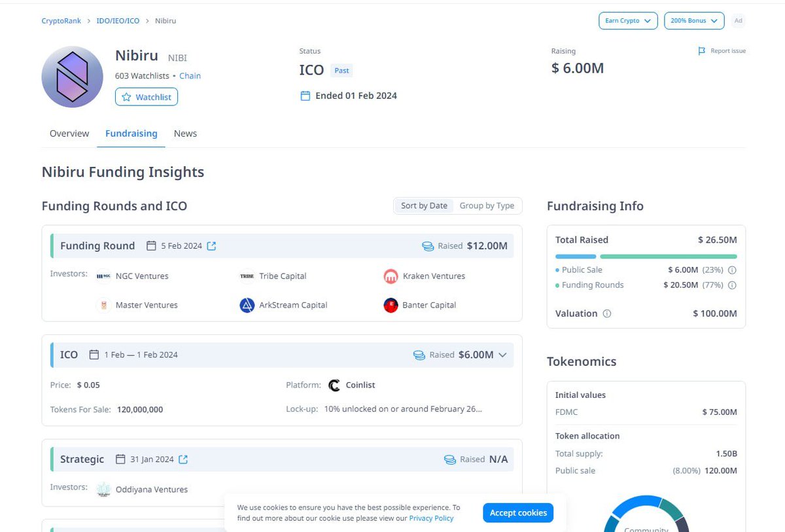This screenshot has width=785, height=532.
Task: Click the Funding Rounds green progress bar
Action: tap(669, 257)
